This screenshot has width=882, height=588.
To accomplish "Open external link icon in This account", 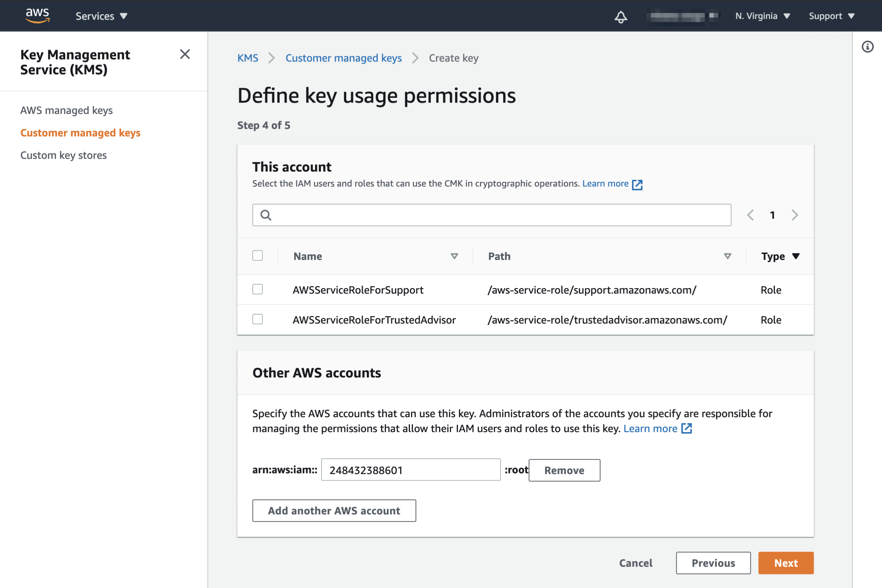I will (x=637, y=185).
